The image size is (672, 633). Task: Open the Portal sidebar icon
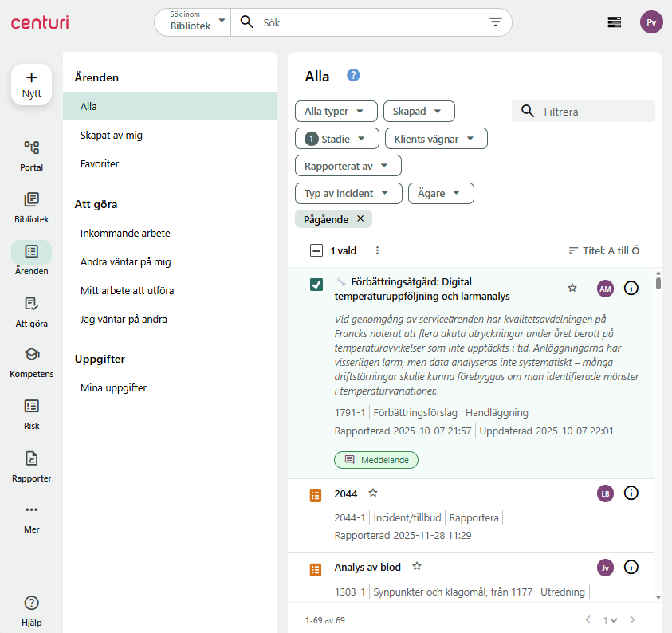pos(31,147)
